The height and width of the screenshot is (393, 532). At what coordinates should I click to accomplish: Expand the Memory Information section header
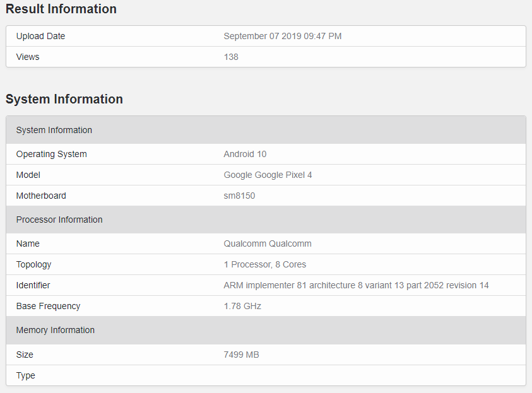tap(55, 330)
